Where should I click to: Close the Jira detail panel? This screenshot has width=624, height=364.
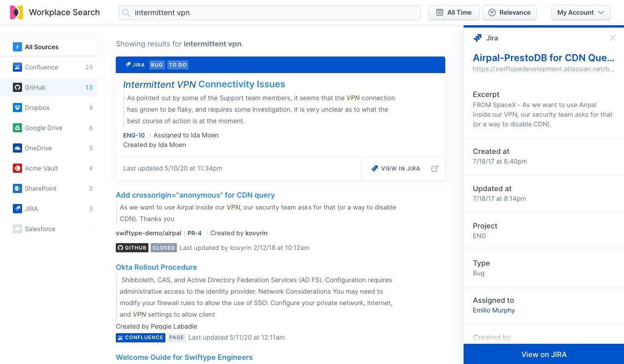(613, 38)
